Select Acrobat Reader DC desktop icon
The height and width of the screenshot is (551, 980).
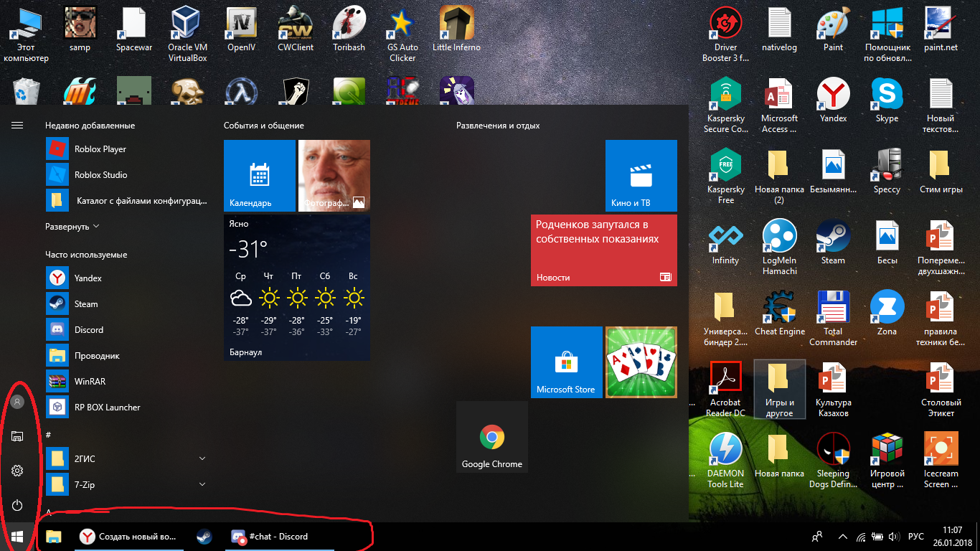pyautogui.click(x=725, y=389)
